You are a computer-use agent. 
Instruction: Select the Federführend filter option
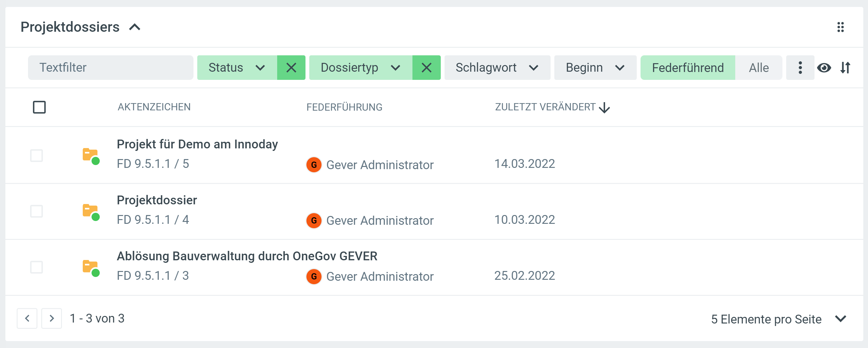point(687,68)
